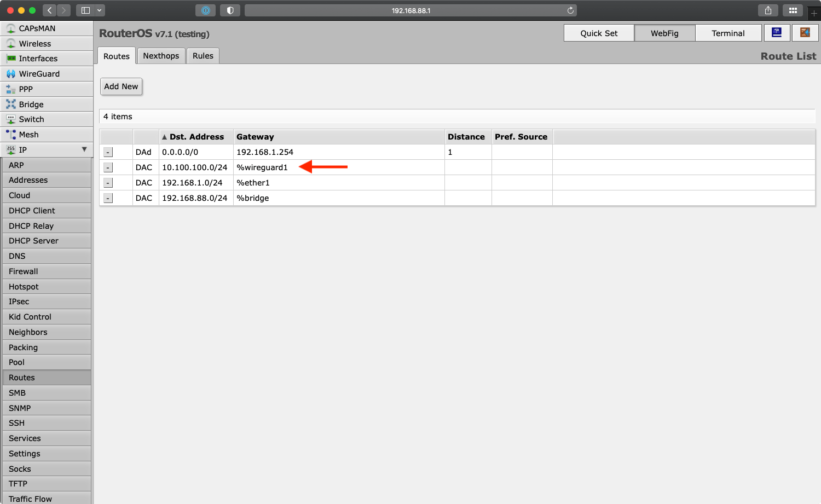
Task: Open the Settings submenu entry
Action: (47, 454)
